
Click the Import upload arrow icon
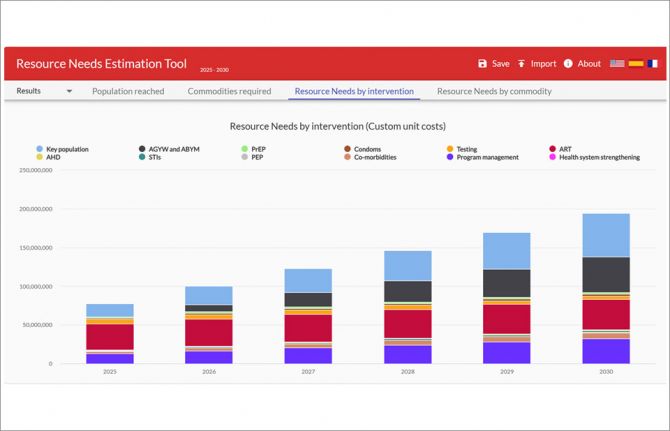coord(521,64)
